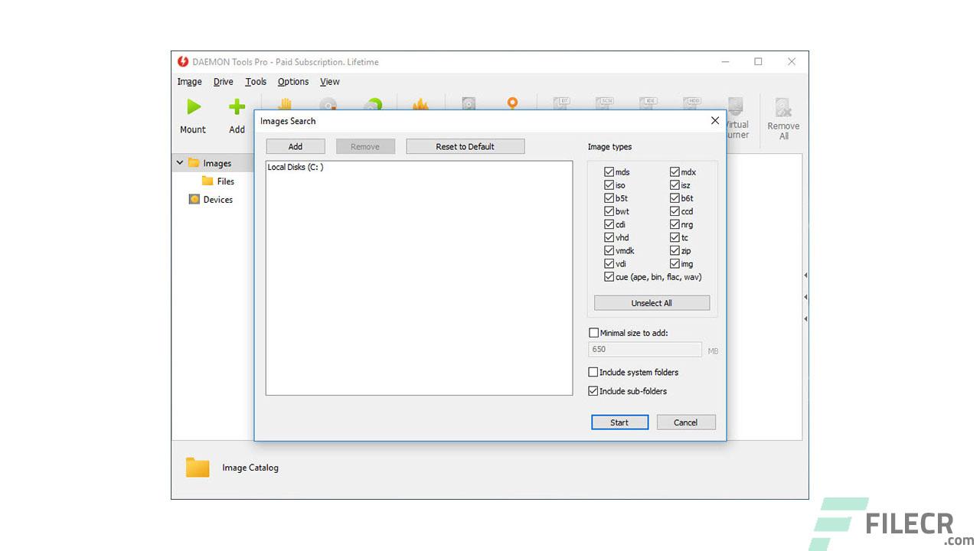980x551 pixels.
Task: Select Local Disks (C: ) list entry
Action: pos(296,168)
